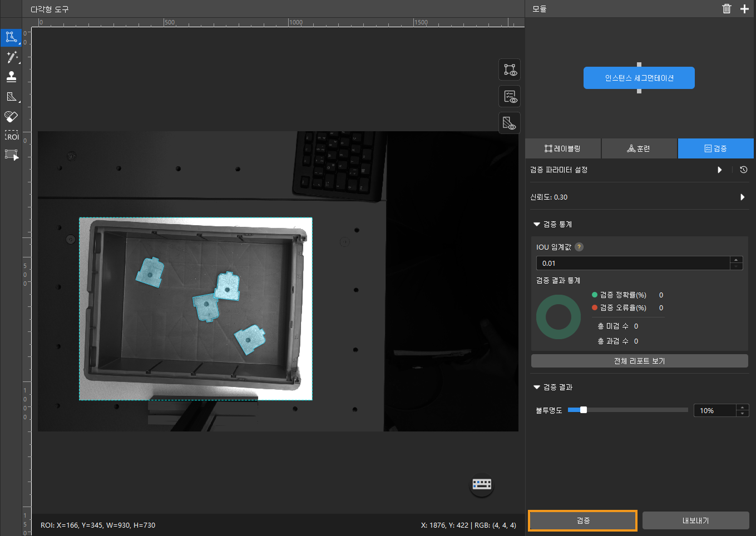The height and width of the screenshot is (536, 756).
Task: Delete module using the trash icon
Action: point(727,8)
